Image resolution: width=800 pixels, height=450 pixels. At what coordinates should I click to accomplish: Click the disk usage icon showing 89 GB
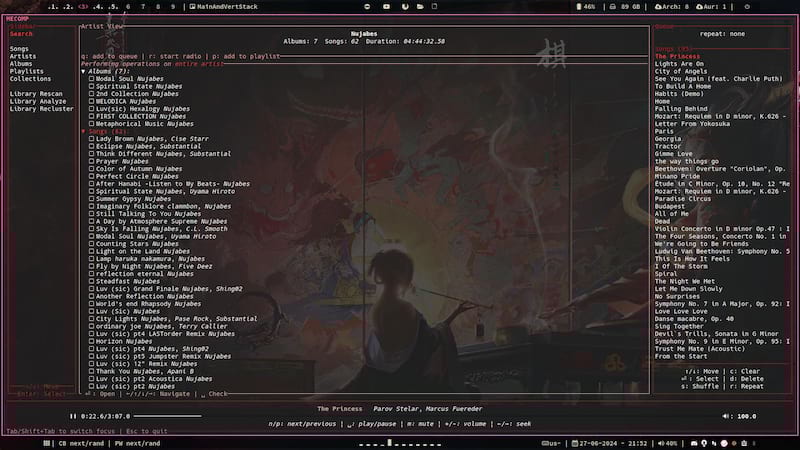pos(611,6)
